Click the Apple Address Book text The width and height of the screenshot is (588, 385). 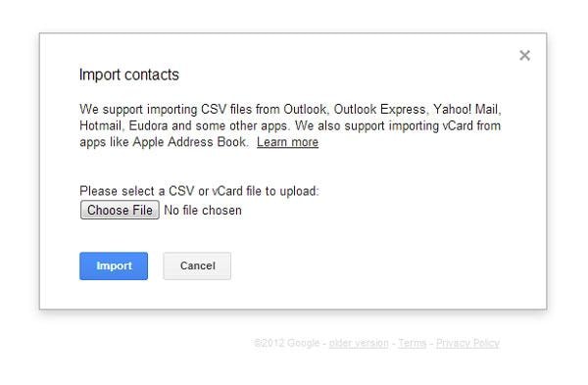(x=189, y=142)
